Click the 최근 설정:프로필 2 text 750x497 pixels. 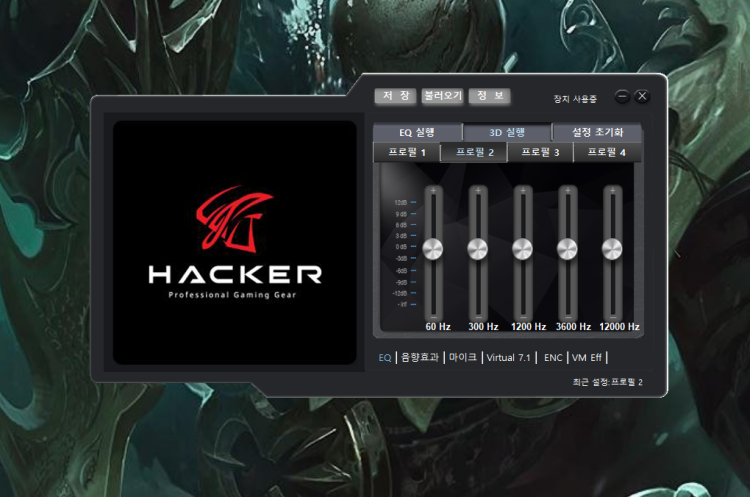pyautogui.click(x=607, y=382)
